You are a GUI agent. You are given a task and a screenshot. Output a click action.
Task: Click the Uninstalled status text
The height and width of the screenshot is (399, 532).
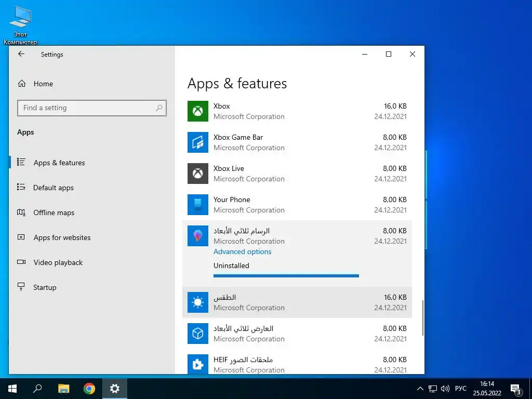click(x=231, y=265)
